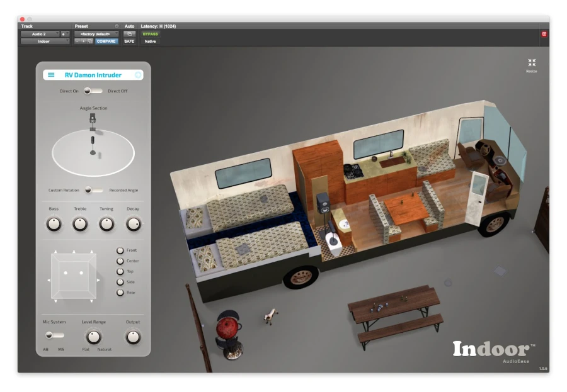Click the COMPARE button
Image resolution: width=567 pixels, height=392 pixels.
[106, 41]
